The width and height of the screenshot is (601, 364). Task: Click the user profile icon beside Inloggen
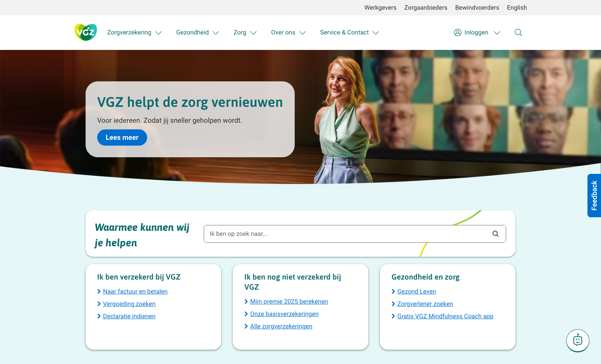tap(457, 33)
